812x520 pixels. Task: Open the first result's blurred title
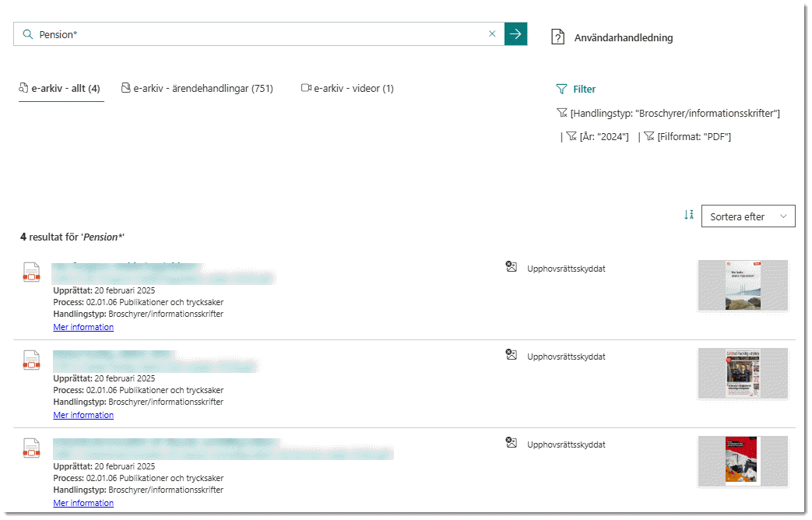coord(163,273)
